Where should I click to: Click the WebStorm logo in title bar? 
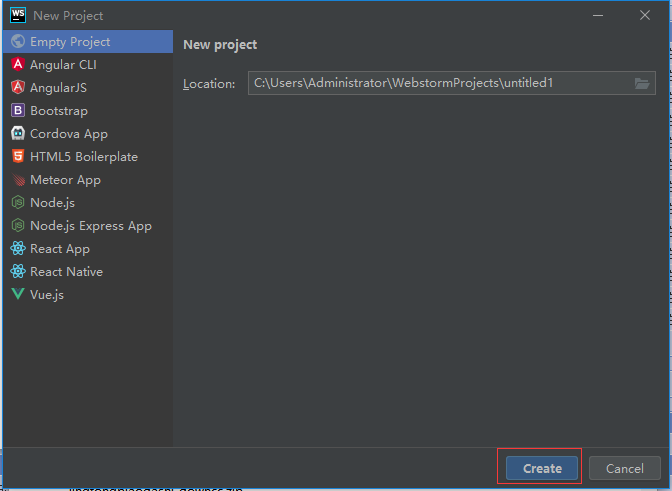click(x=17, y=15)
